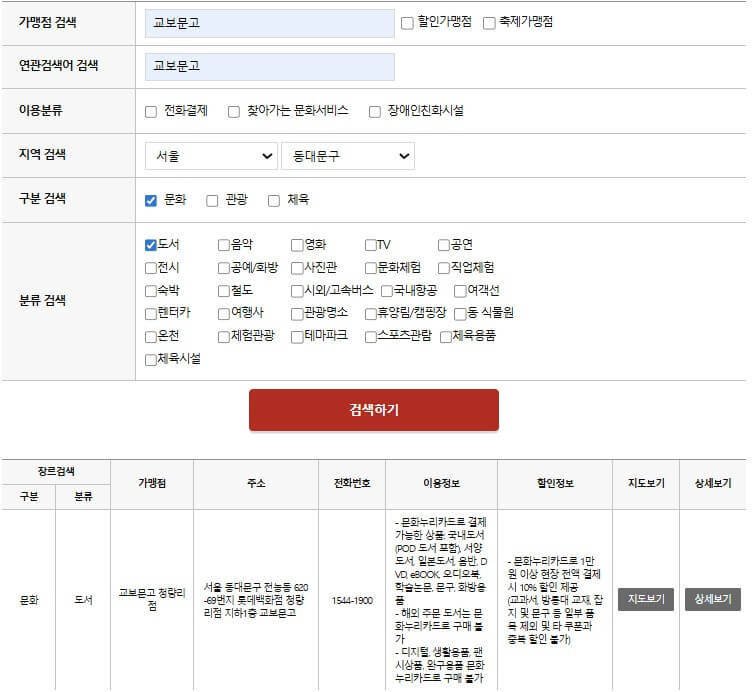Open the 동대문구 district dropdown
The width and height of the screenshot is (752, 692).
348,156
